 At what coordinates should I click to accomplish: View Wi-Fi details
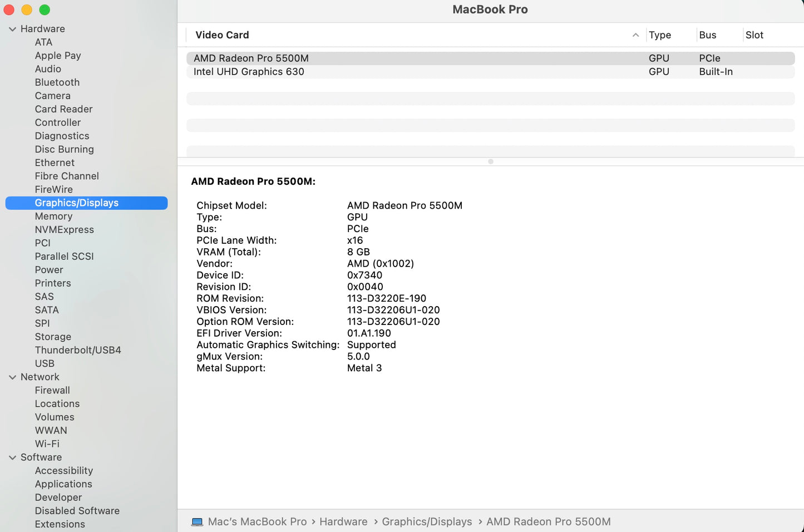(x=47, y=444)
